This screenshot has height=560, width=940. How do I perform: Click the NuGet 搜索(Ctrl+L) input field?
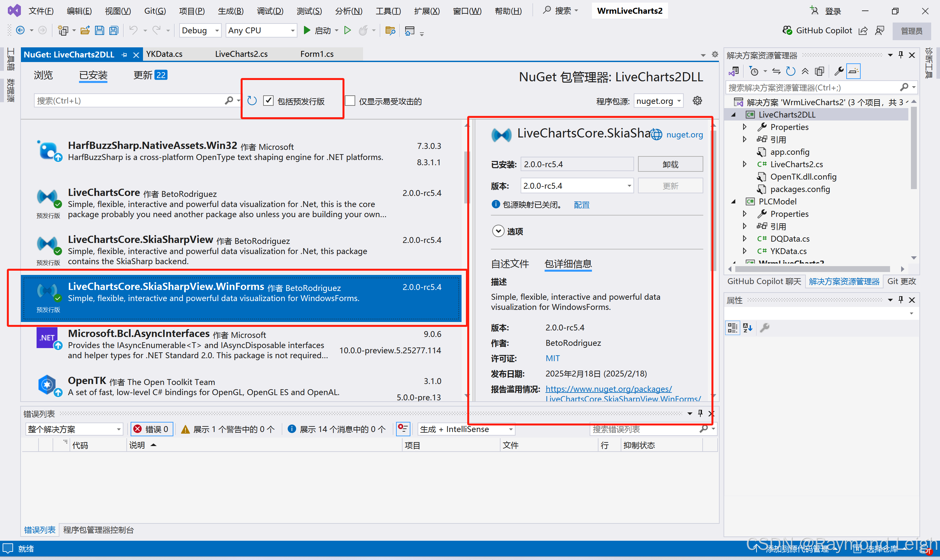(130, 101)
